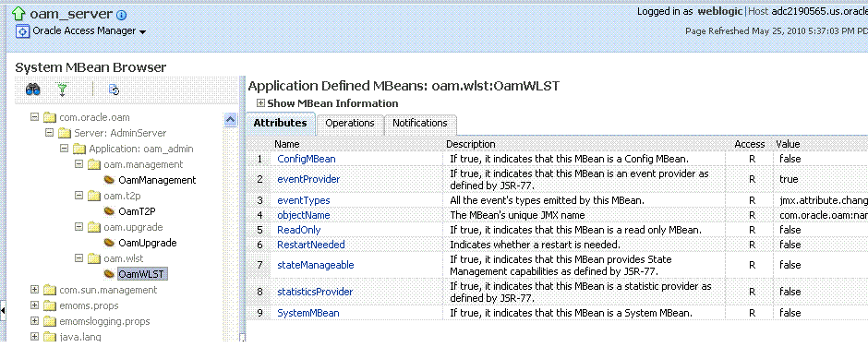This screenshot has height=347, width=868.
Task: Open the MBean filter funnel icon
Action: click(63, 90)
